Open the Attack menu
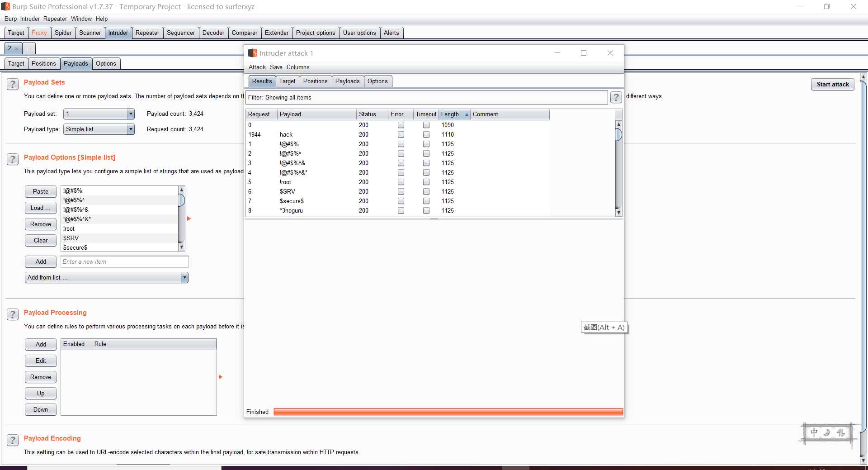Image resolution: width=868 pixels, height=470 pixels. (257, 67)
